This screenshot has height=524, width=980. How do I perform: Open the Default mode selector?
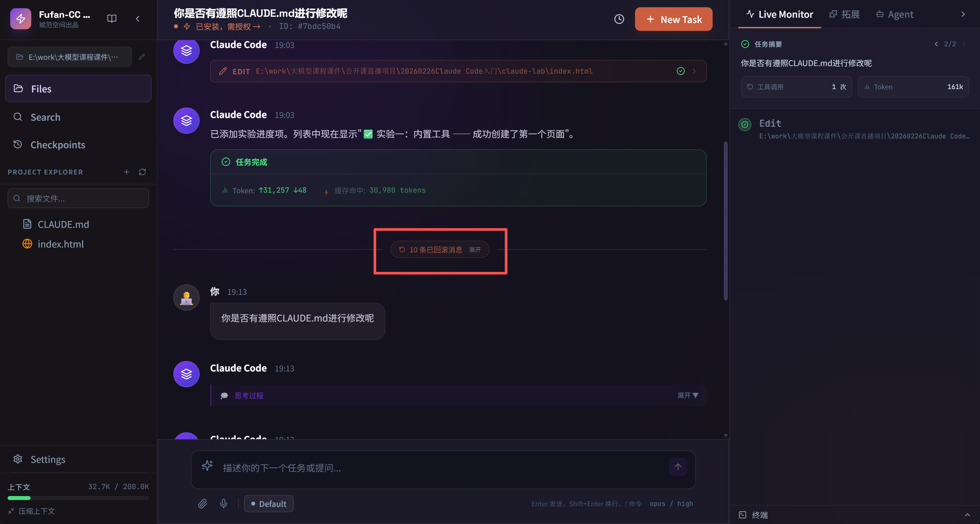pyautogui.click(x=269, y=504)
